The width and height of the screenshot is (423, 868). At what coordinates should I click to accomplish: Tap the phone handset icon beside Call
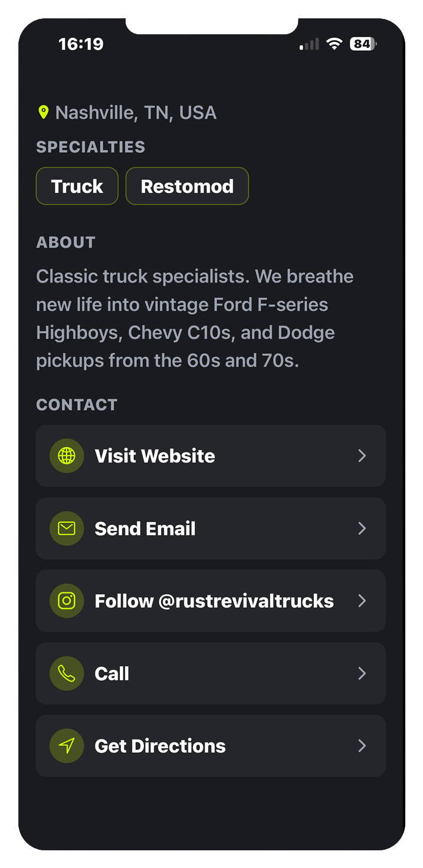tap(67, 674)
